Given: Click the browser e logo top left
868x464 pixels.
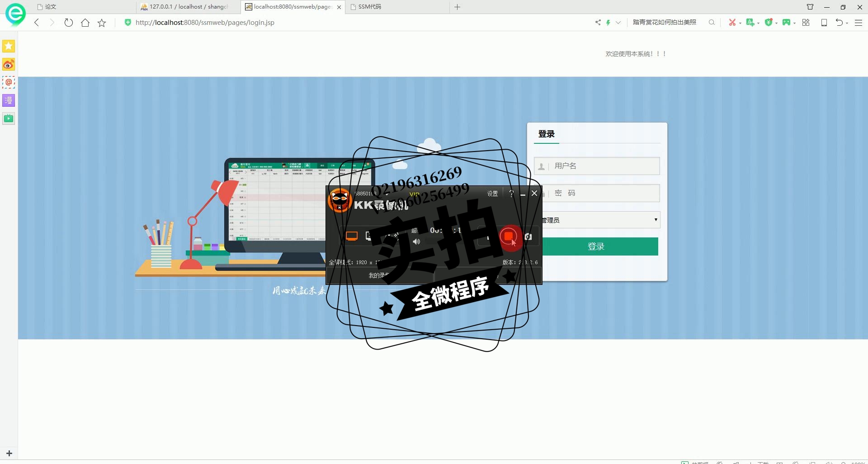Looking at the screenshot, I should point(15,14).
